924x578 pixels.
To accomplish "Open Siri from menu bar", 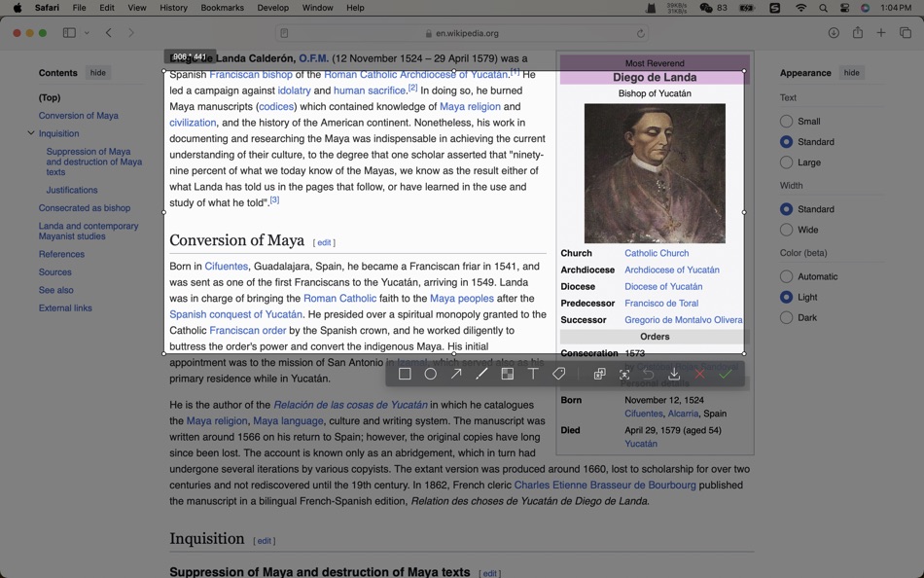I will pyautogui.click(x=865, y=8).
